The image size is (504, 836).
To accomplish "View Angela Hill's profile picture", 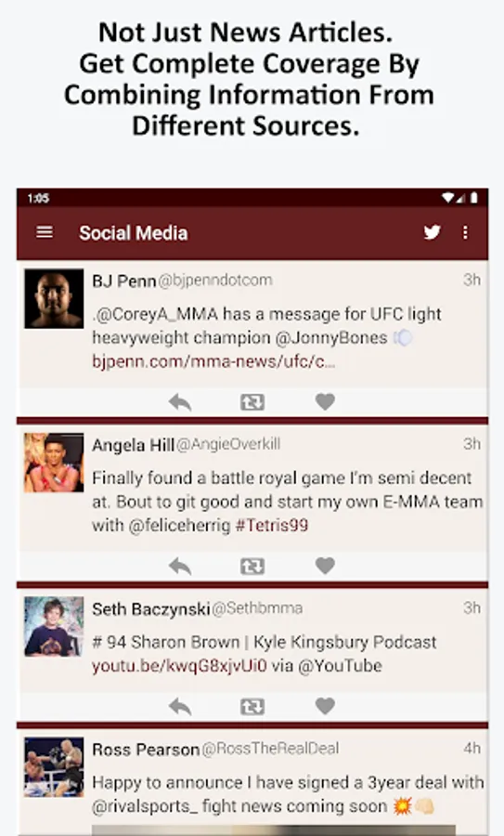I will coord(54,463).
